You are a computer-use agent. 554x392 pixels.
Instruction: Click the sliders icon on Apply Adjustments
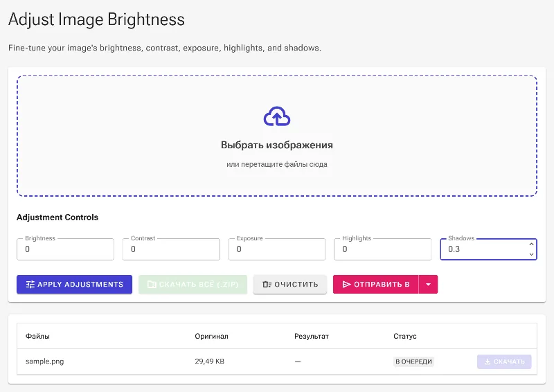point(30,284)
